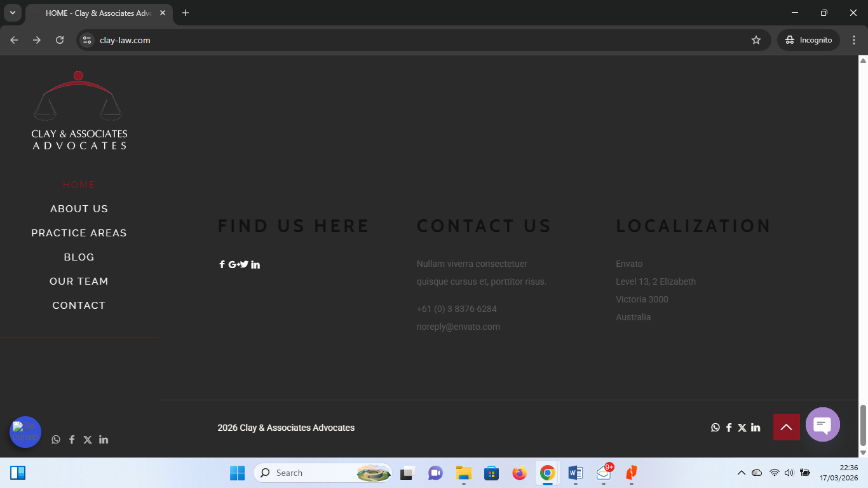The height and width of the screenshot is (488, 868).
Task: Open the blue consent badge at bottom left
Action: click(25, 432)
